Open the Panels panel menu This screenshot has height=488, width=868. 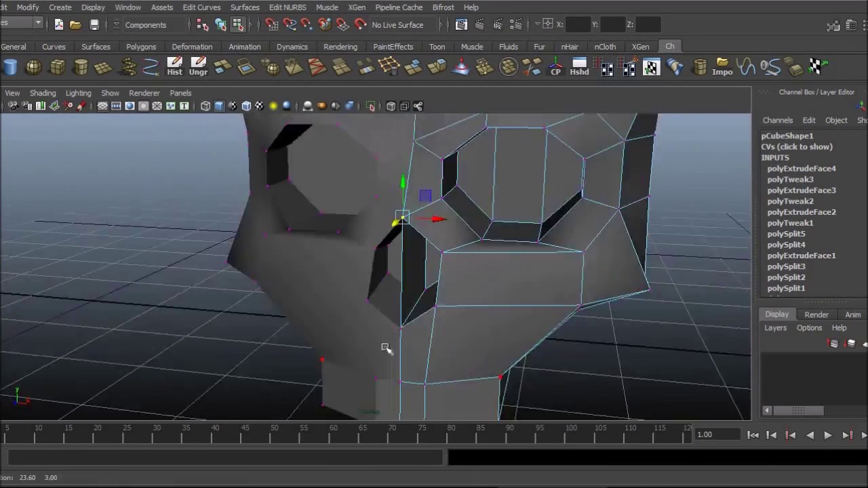(180, 93)
